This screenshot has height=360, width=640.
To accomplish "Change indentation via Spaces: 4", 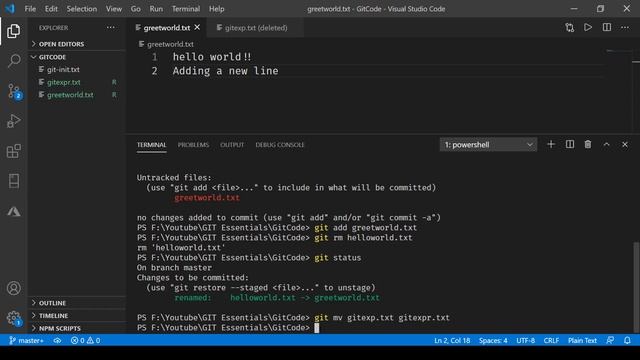I will pyautogui.click(x=493, y=340).
